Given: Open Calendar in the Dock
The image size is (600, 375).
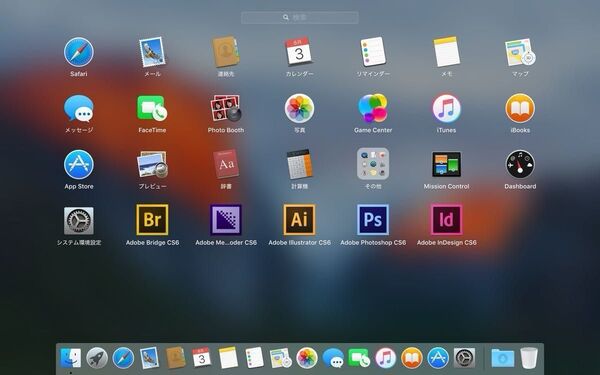Looking at the screenshot, I should [x=202, y=357].
